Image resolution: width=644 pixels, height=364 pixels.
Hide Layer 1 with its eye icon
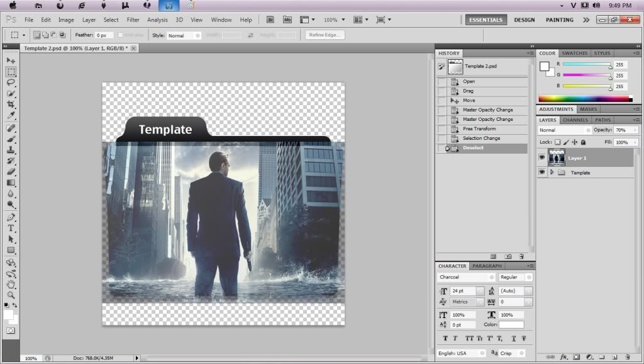[x=541, y=158]
